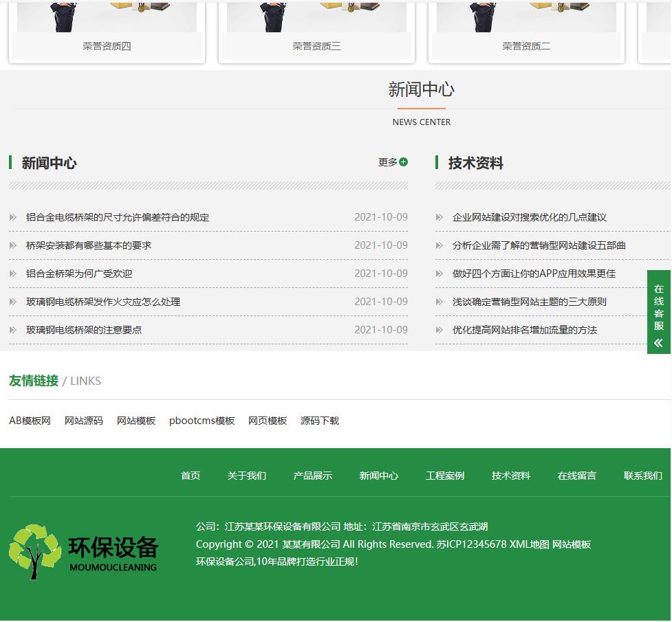Open article 分析企业需了解的营销型网站建设五部曲

coord(539,245)
